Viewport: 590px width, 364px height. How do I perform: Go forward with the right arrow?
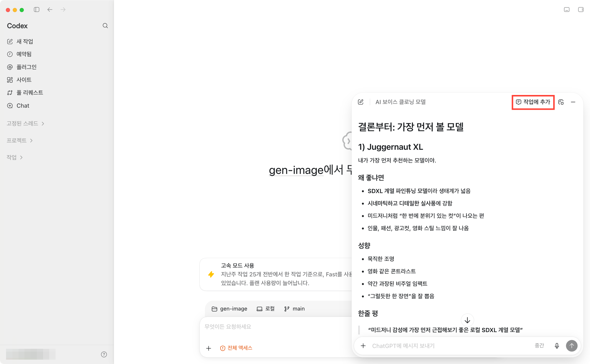(x=63, y=10)
